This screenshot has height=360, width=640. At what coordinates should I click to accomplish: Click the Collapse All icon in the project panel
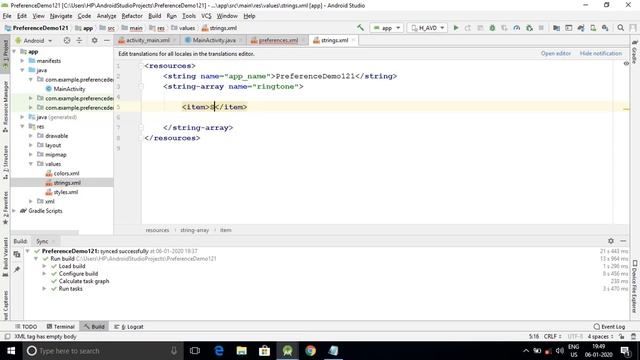point(79,40)
